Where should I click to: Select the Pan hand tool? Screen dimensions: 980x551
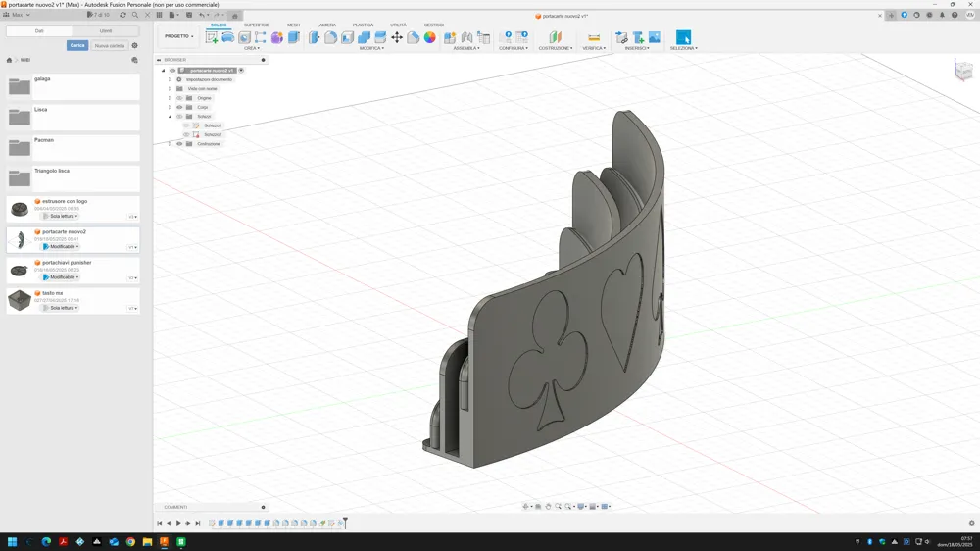coord(548,507)
